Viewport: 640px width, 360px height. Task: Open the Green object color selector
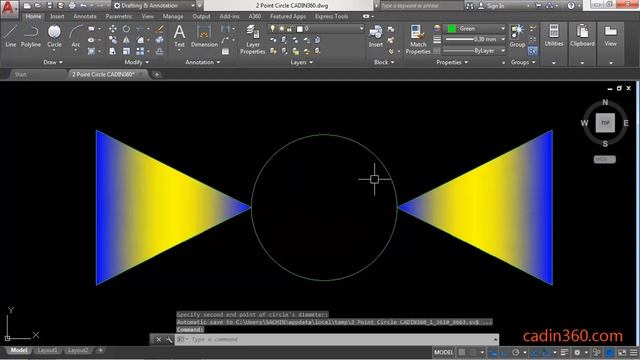474,28
